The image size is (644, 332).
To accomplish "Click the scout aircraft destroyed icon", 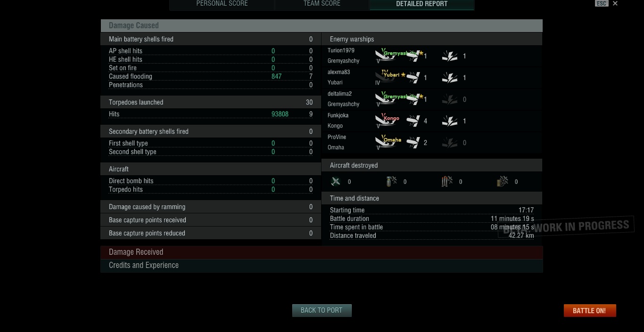I will coord(503,181).
